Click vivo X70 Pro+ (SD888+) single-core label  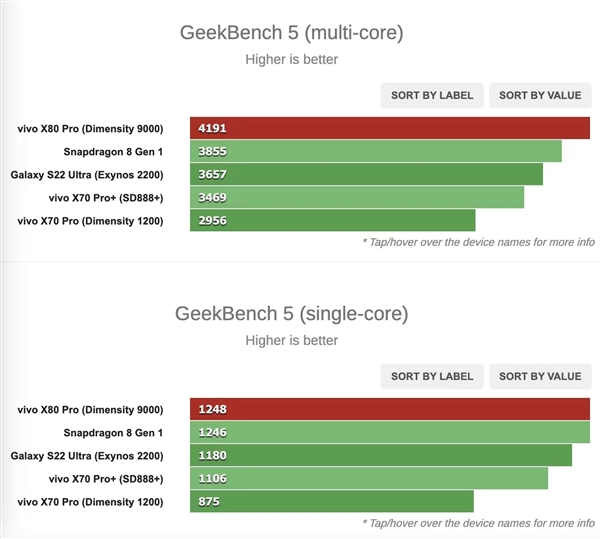pos(106,479)
